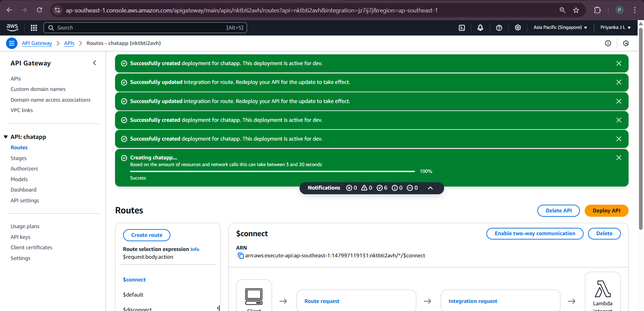Image resolution: width=644 pixels, height=311 pixels.
Task: Open Authorizers in side navigation
Action: pyautogui.click(x=24, y=168)
